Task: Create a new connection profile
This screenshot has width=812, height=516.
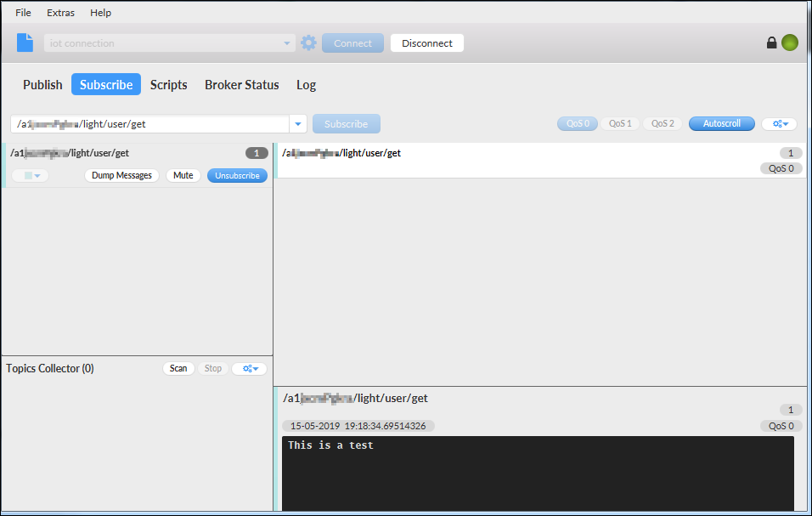Action: pos(24,42)
